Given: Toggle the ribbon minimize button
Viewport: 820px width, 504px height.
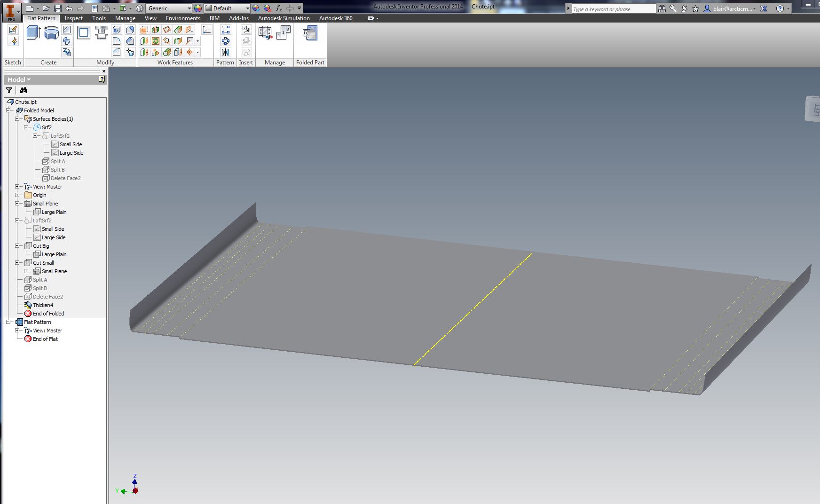Looking at the screenshot, I should [x=371, y=18].
